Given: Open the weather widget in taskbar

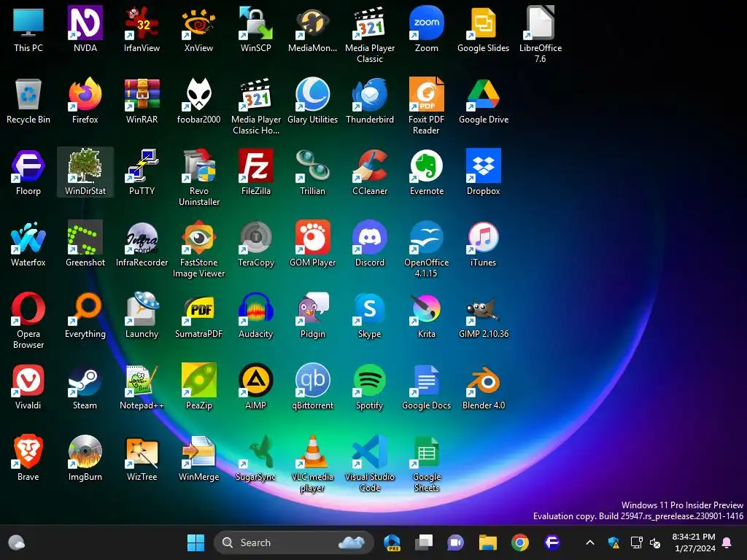Looking at the screenshot, I should 17,542.
